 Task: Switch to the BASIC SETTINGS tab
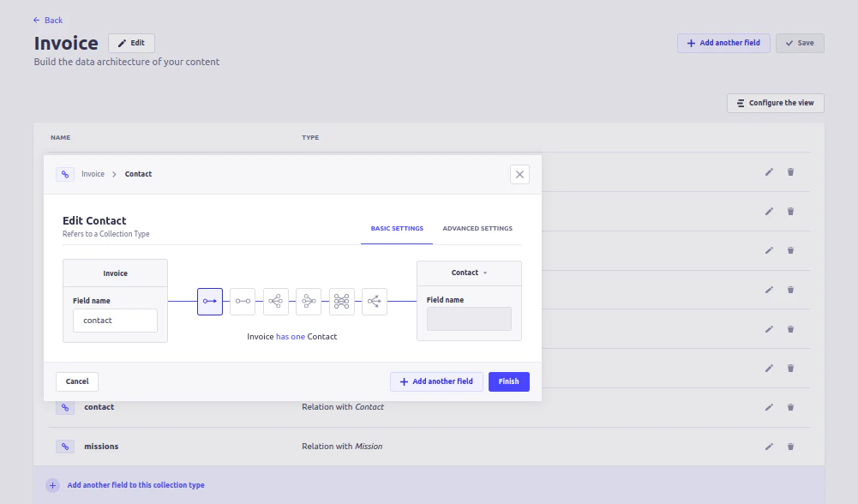pyautogui.click(x=396, y=228)
